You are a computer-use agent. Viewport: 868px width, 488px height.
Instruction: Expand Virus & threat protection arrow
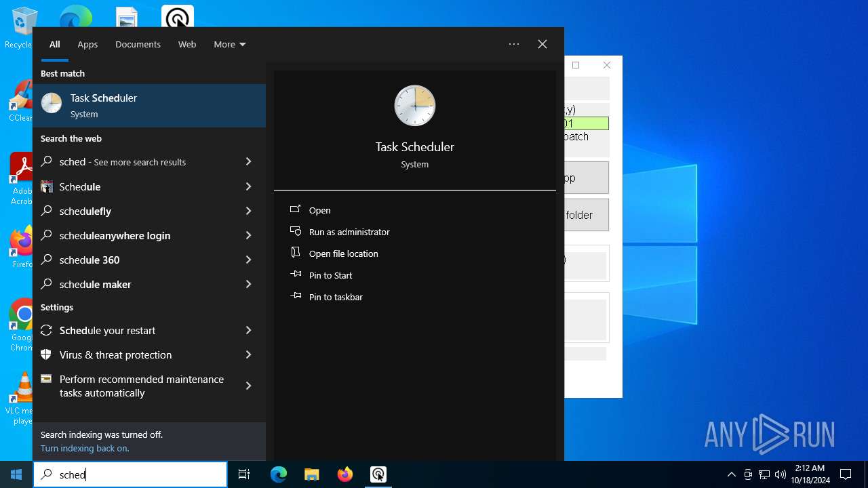(248, 354)
